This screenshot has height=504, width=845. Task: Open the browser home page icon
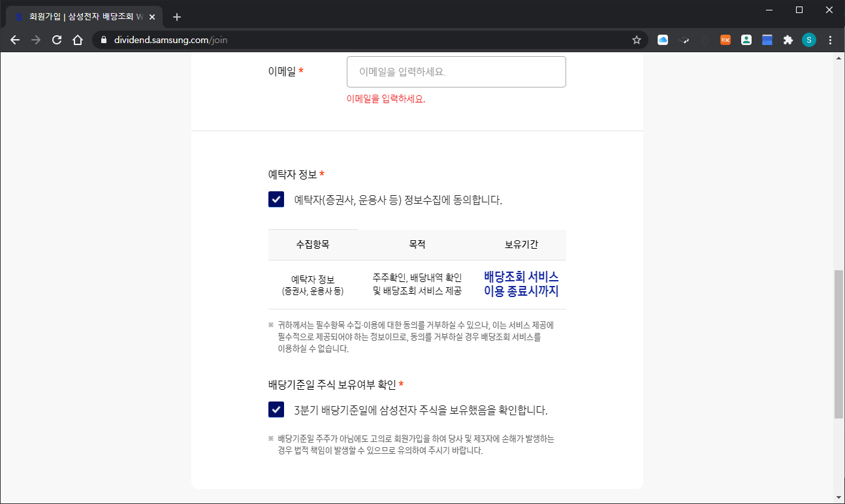coord(78,40)
